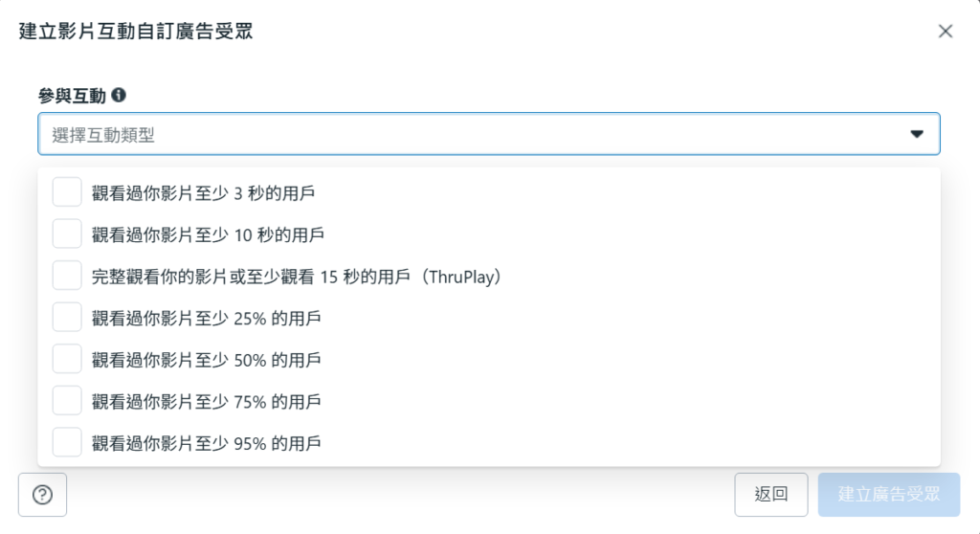This screenshot has width=980, height=534.
Task: Choose the 完整觀看你的影片 ThruPlay option text
Action: [297, 277]
